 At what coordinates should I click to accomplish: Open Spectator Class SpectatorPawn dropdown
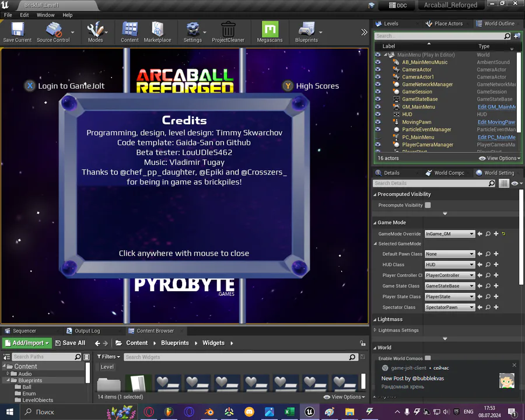(450, 307)
